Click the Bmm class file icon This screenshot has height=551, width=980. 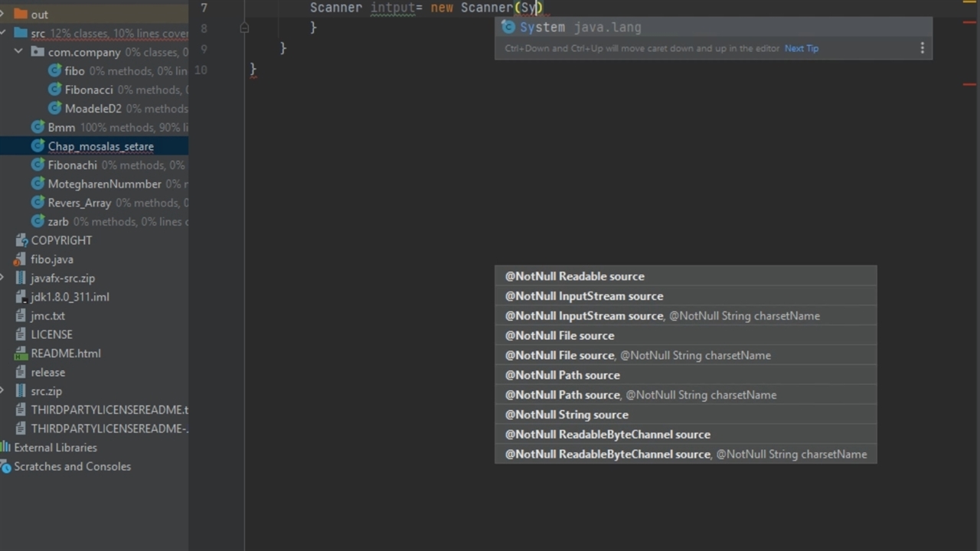click(x=38, y=127)
